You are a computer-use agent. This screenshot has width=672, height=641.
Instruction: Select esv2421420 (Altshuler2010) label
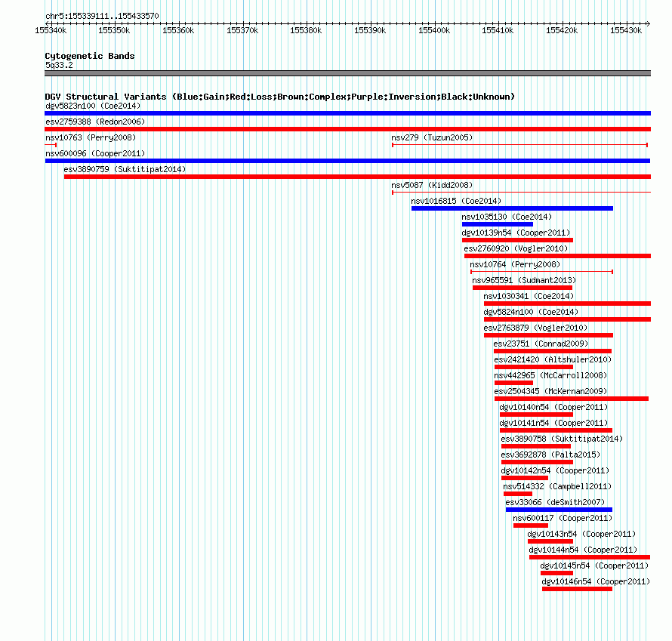click(x=553, y=359)
